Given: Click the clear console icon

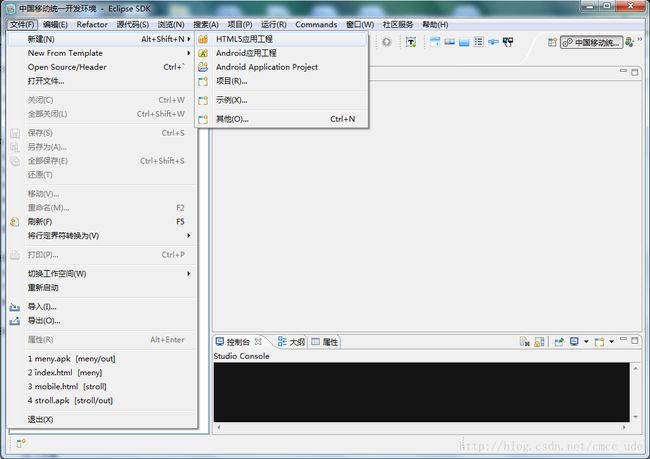Looking at the screenshot, I should (525, 342).
